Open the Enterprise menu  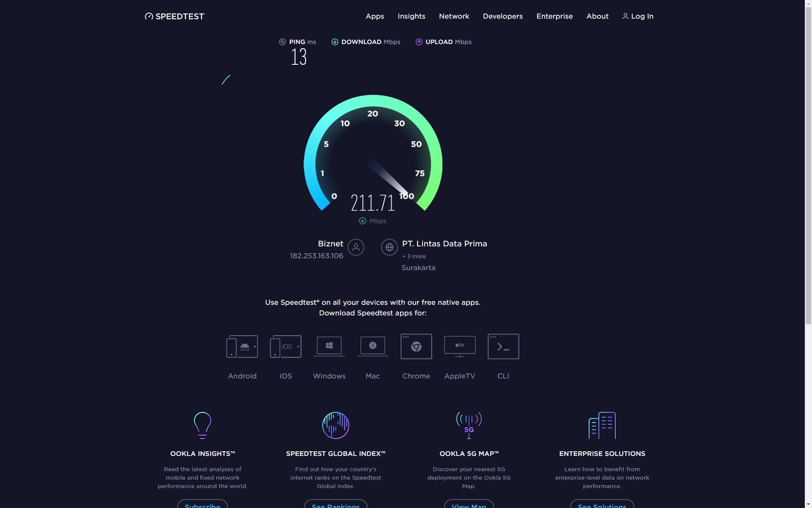click(x=554, y=16)
